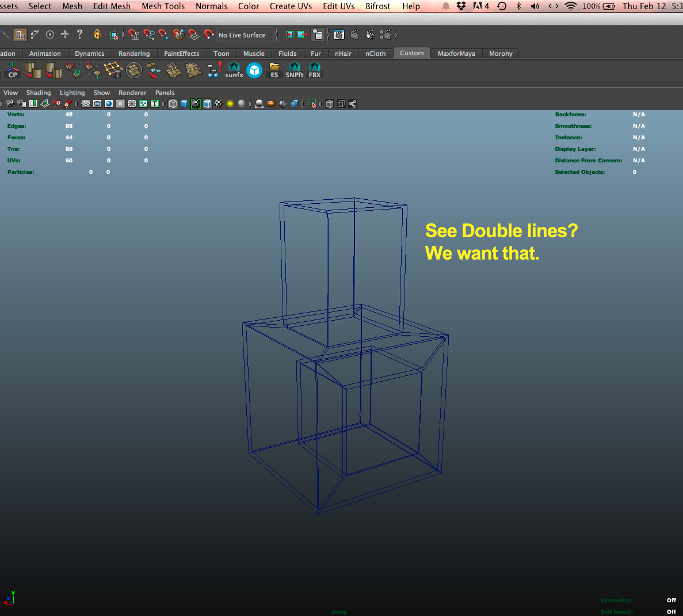Click the ES folder shelf icon
This screenshot has width=683, height=616.
point(274,70)
